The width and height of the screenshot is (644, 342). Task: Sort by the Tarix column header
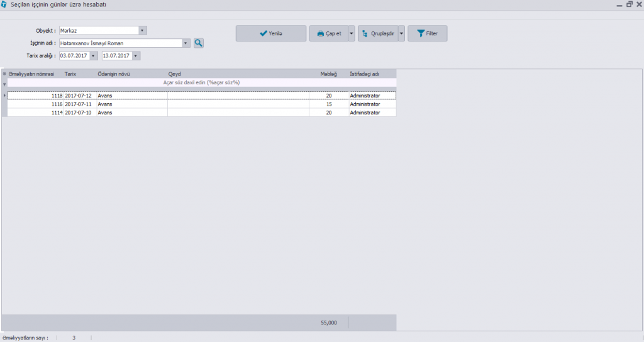point(70,74)
